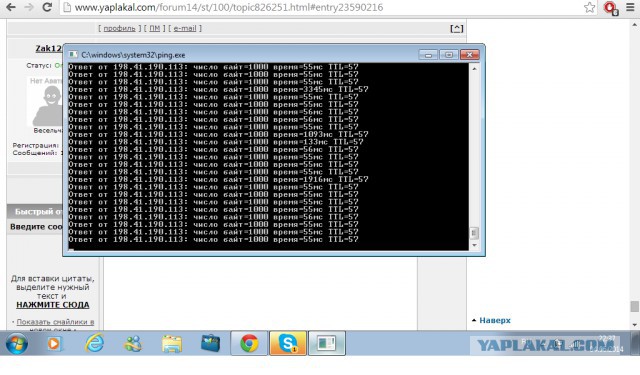Bookmark this page with the star icon
The image size is (640, 375).
(589, 7)
